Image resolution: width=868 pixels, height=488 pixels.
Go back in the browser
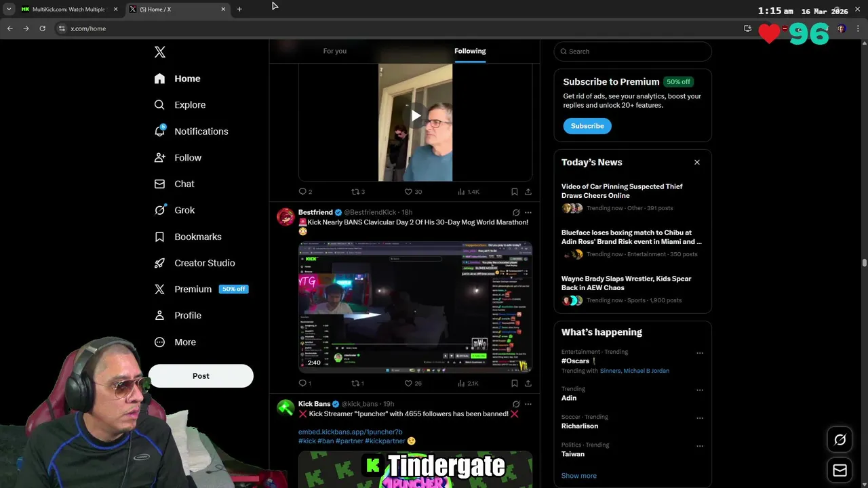(9, 28)
